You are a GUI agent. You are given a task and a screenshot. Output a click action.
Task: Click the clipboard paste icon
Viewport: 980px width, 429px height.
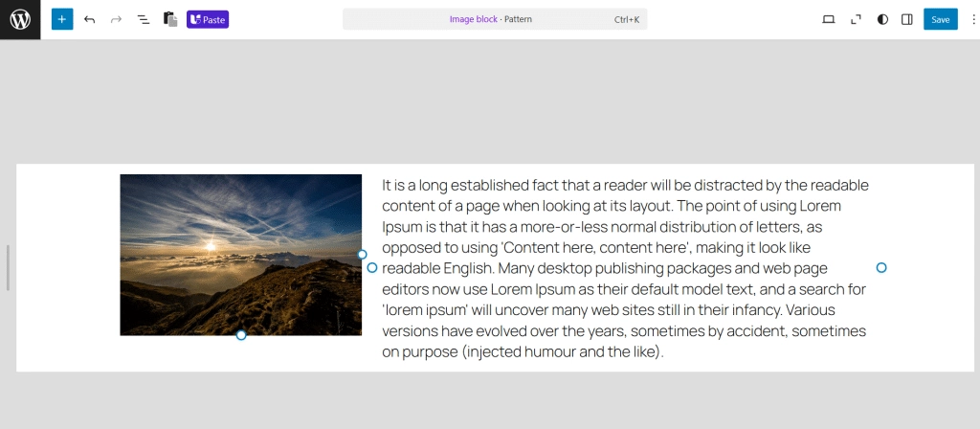[170, 19]
